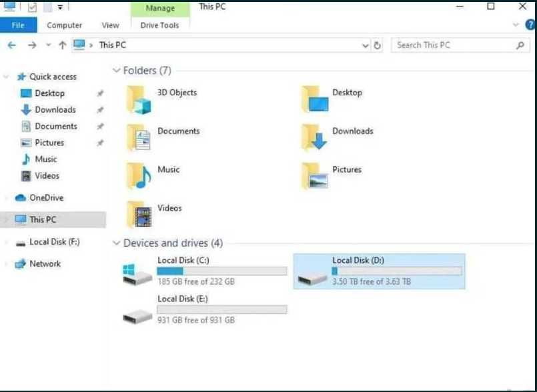Click Local Disk (C:) usage bar
Screen dimensions: 537x392
click(x=222, y=271)
